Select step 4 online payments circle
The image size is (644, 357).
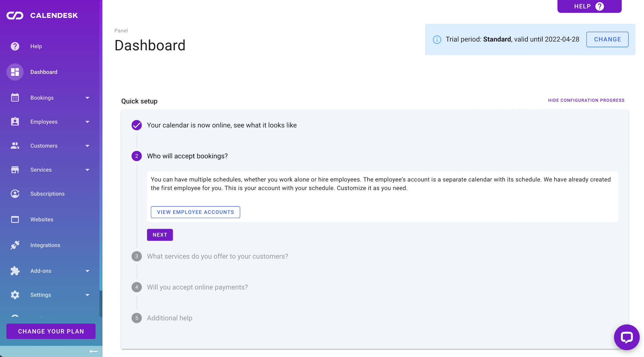137,287
